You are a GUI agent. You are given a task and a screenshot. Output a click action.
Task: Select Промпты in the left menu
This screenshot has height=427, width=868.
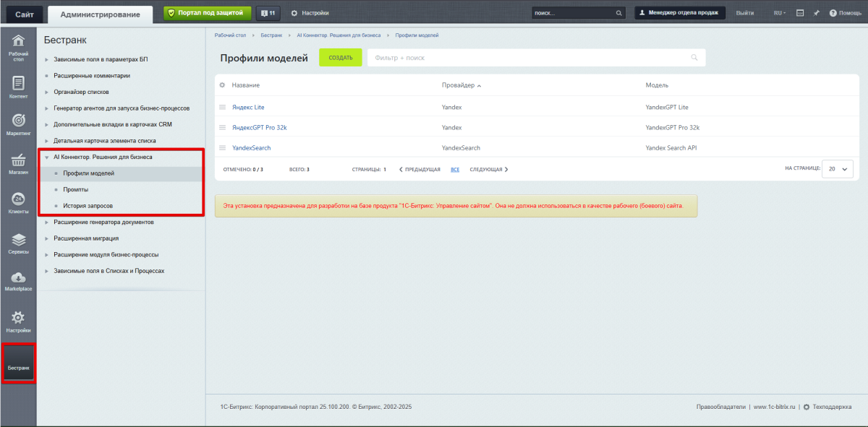[77, 189]
